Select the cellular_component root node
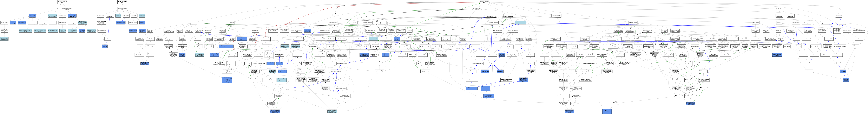868x114 pixels. (x=122, y=2)
